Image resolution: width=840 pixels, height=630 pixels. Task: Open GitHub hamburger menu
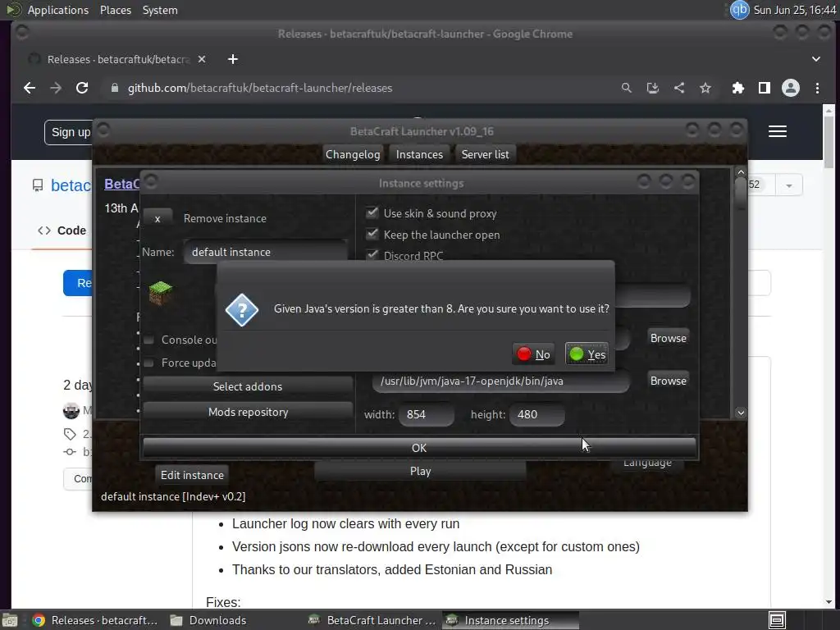tap(778, 131)
